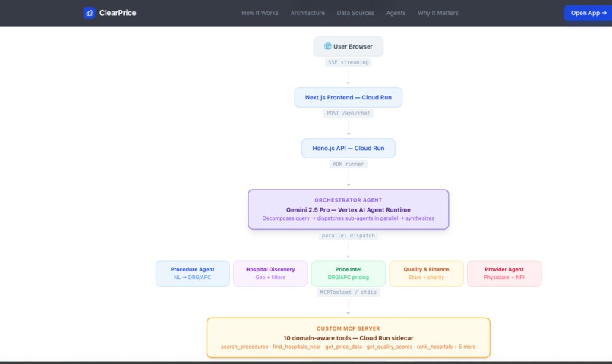This screenshot has width=612, height=364.
Task: Click the globe icon in User Browser box
Action: pos(328,46)
